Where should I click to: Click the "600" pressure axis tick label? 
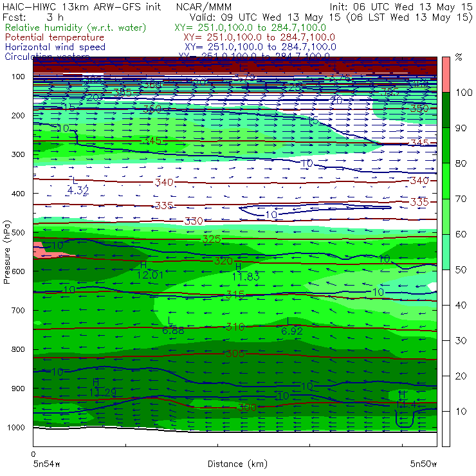(x=18, y=271)
